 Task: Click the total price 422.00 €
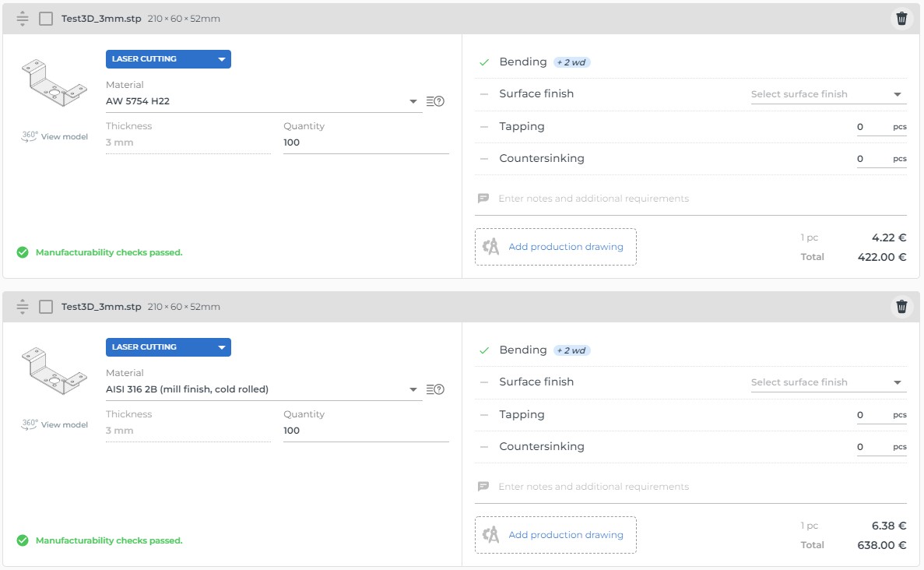881,257
